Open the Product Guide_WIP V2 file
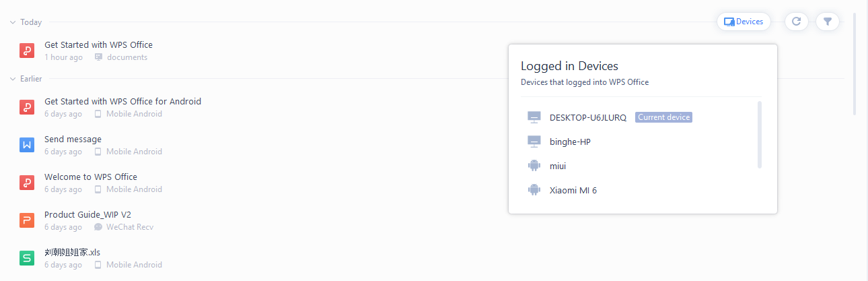 coord(87,214)
